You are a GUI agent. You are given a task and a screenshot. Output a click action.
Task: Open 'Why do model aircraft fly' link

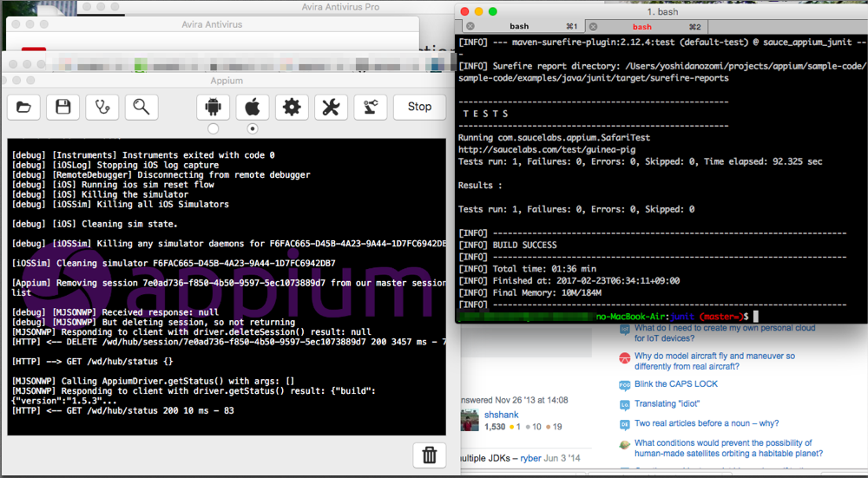click(714, 361)
